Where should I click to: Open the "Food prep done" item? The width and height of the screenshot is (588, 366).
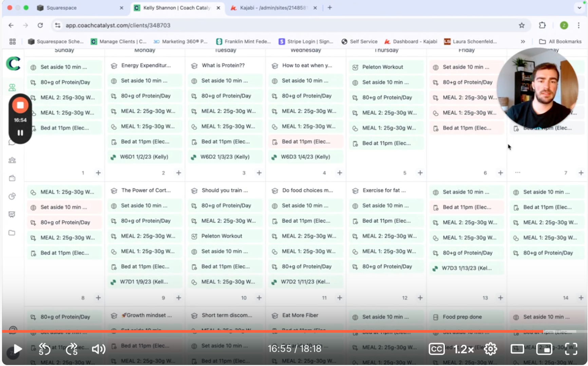pyautogui.click(x=467, y=317)
